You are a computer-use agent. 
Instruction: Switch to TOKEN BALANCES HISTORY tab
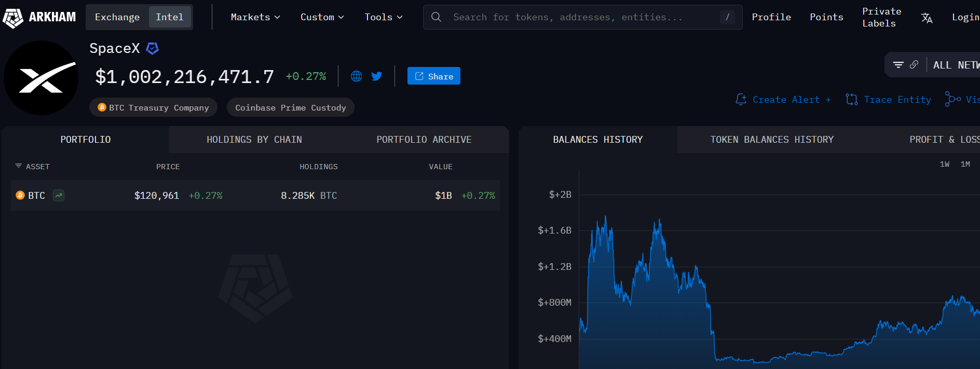point(772,140)
